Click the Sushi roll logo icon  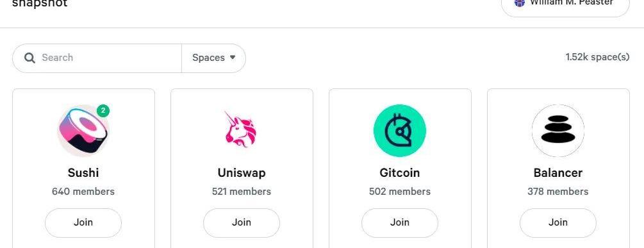point(83,131)
